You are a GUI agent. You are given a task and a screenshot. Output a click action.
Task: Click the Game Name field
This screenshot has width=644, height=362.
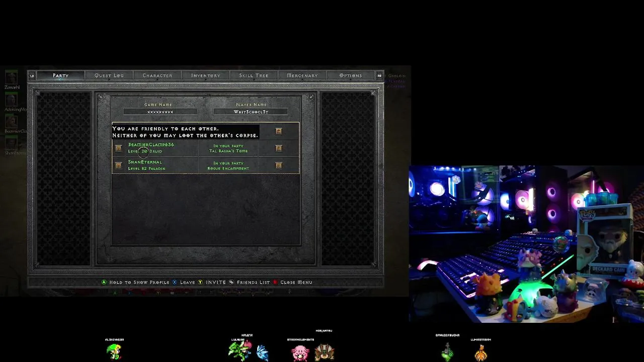point(160,112)
